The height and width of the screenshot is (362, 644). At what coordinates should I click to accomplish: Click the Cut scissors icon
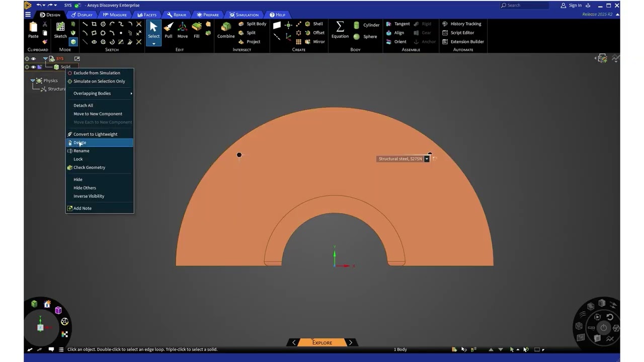click(x=45, y=24)
